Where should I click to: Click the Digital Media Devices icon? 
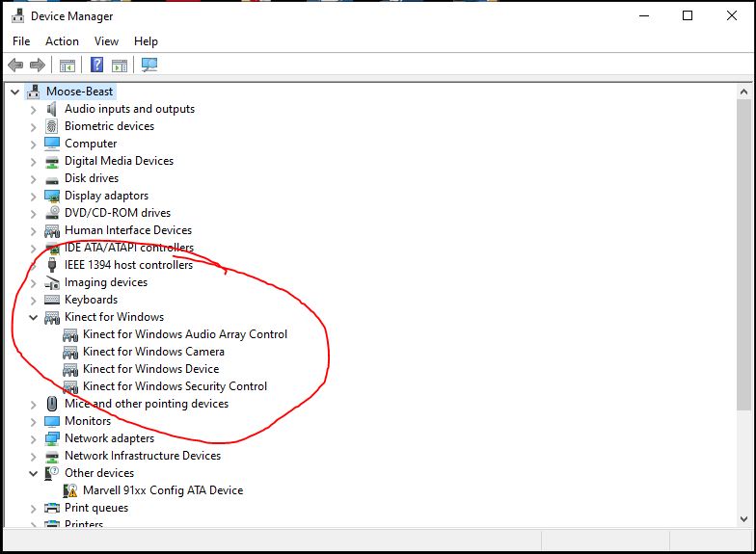pos(52,162)
